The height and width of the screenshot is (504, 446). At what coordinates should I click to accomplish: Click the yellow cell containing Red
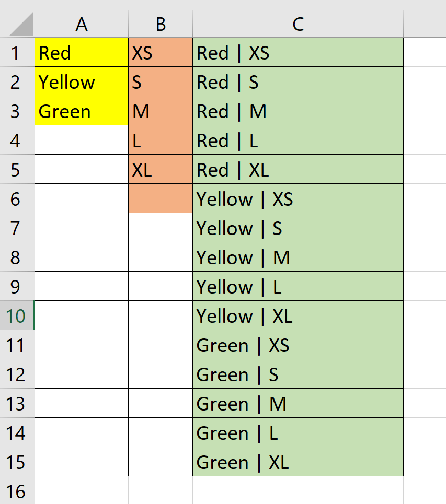[81, 53]
